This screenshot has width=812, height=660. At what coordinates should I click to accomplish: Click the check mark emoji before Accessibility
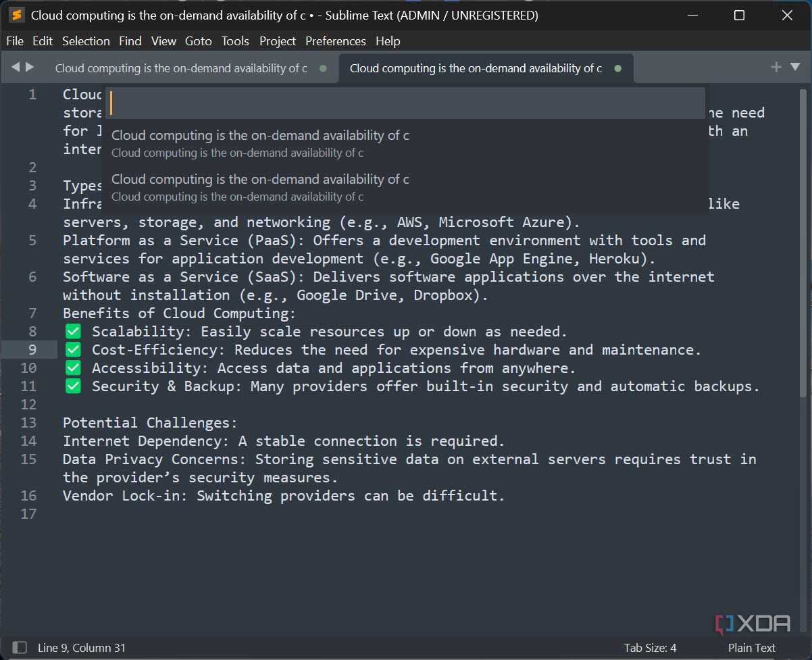coord(73,367)
